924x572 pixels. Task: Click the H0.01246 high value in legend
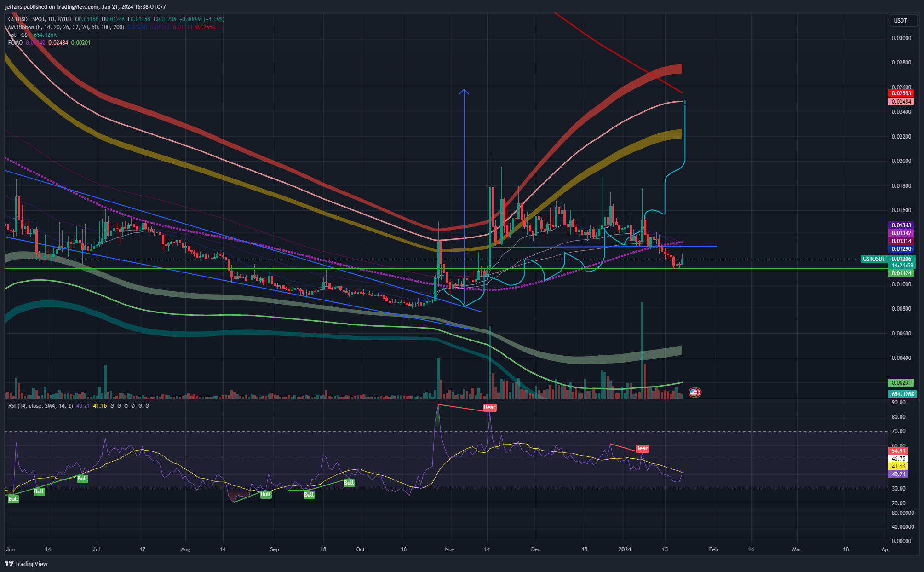(x=113, y=19)
